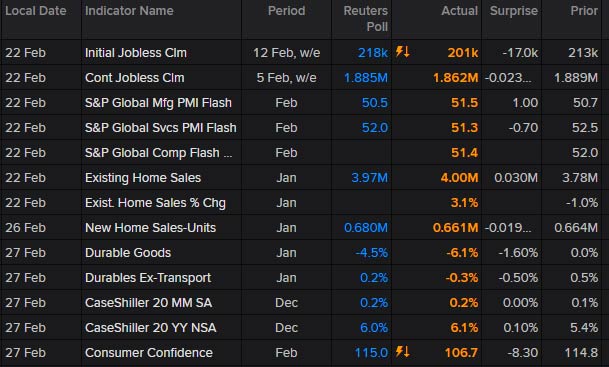609x367 pixels.
Task: Click the 106.7 actual Consumer Confidence value
Action: coord(461,353)
